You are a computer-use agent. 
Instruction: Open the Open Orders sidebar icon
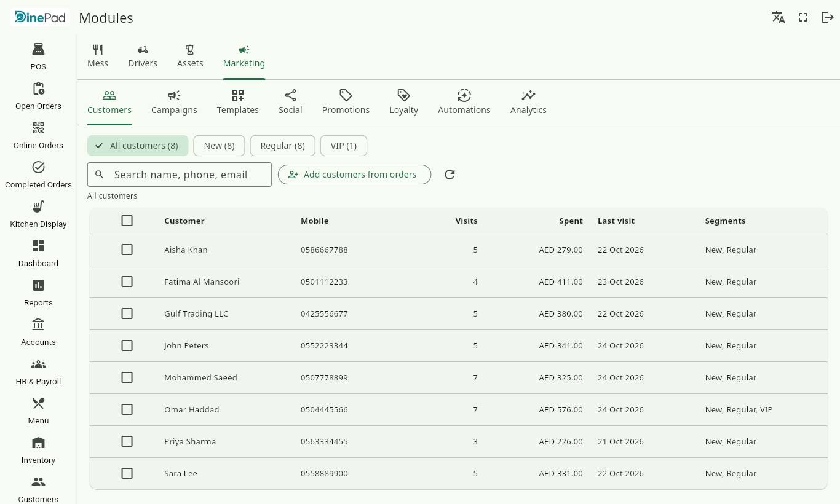(x=38, y=89)
